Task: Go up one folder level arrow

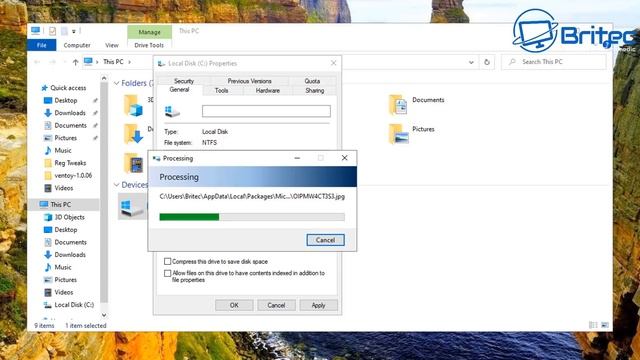Action: (76, 62)
